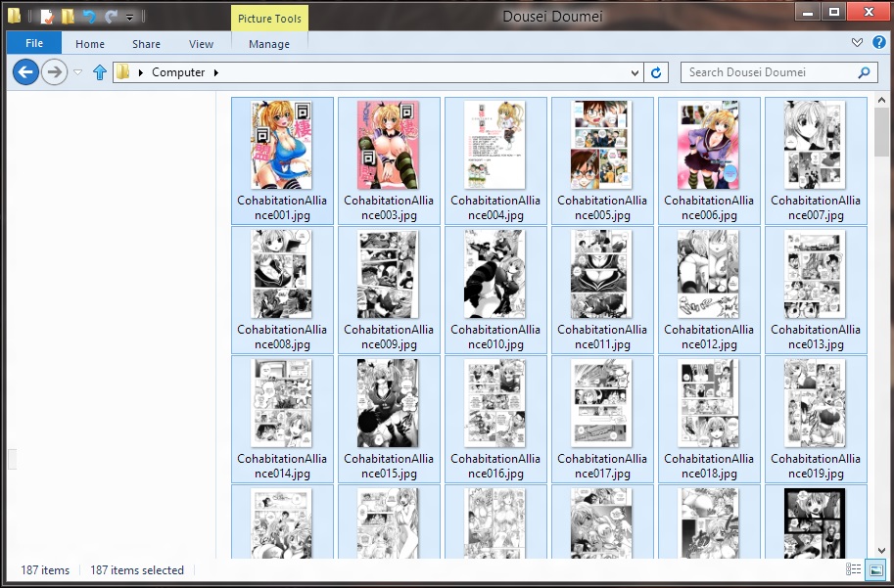
Task: Expand the breadcrumb arrow after Computer
Action: tap(216, 72)
